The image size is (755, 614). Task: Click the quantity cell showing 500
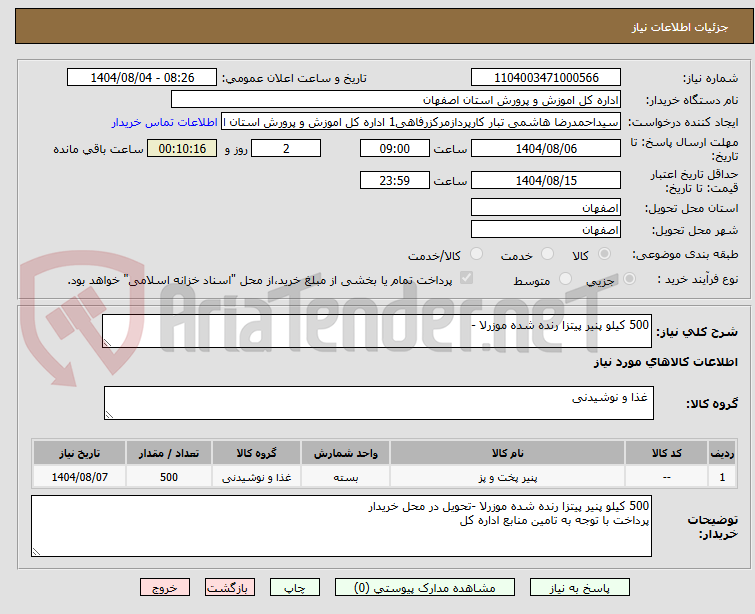(169, 477)
